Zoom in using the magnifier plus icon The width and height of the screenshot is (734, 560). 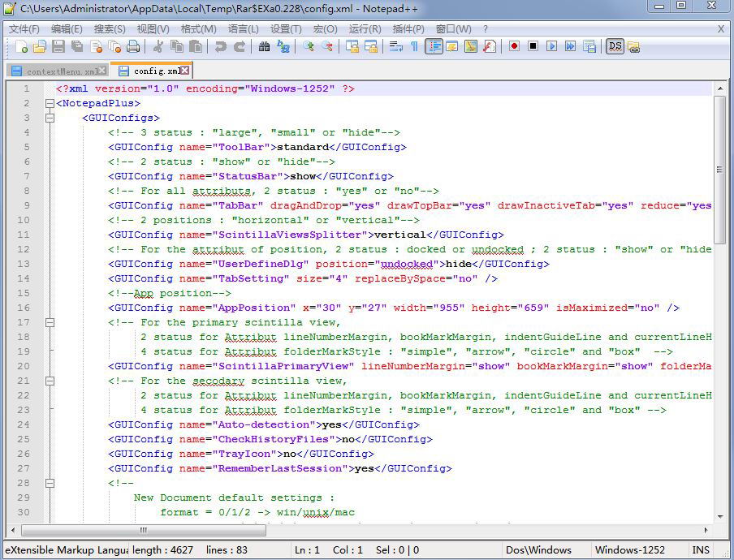[308, 46]
